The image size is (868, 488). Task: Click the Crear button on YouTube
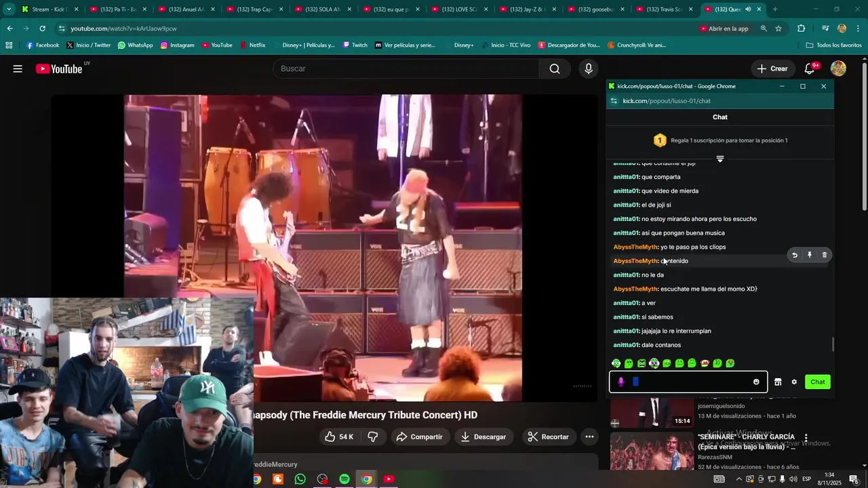coord(772,68)
